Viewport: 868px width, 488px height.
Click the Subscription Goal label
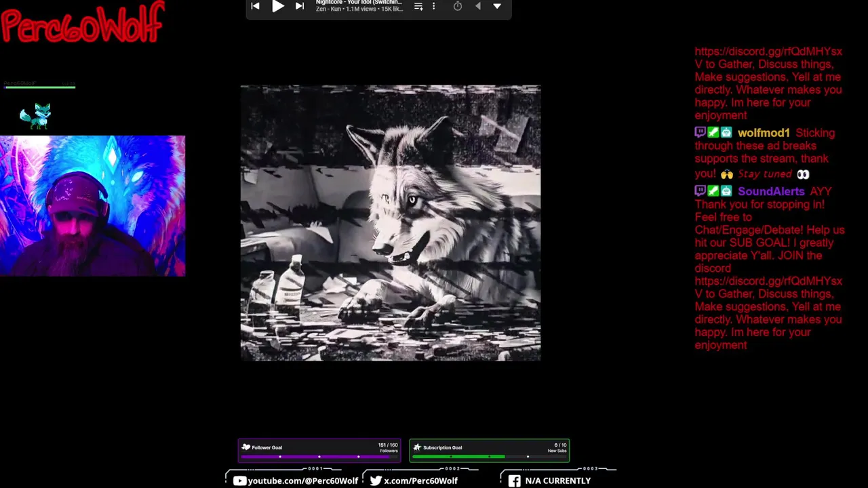tap(442, 447)
